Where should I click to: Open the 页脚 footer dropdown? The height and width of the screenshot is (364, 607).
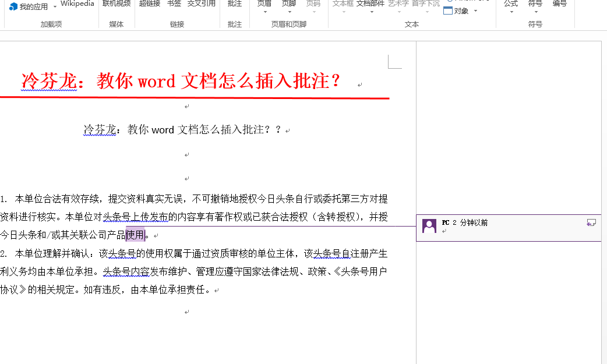[x=289, y=7]
